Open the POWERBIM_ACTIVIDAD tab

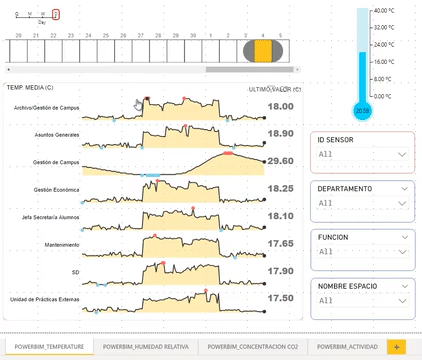coord(347,347)
